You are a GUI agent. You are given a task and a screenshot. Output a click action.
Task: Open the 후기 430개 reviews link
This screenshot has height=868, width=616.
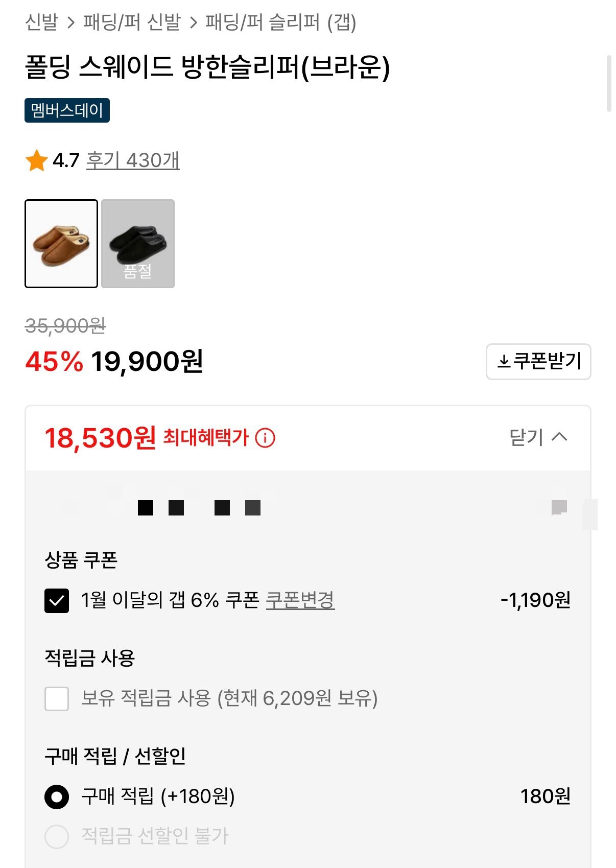(133, 160)
